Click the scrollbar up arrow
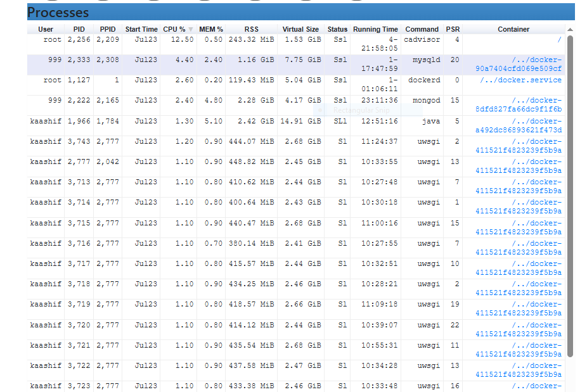This screenshot has width=587, height=392. point(570,30)
